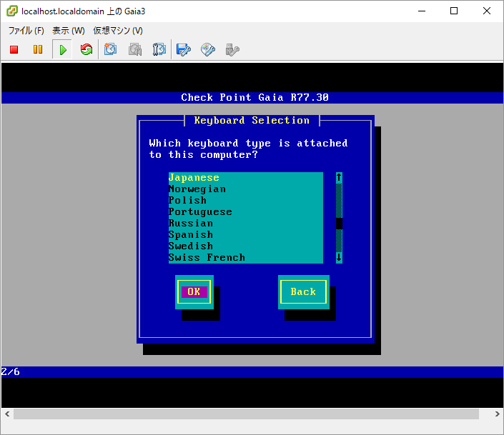504x435 pixels.
Task: Pick Swedish keyboard layout
Action: 246,246
